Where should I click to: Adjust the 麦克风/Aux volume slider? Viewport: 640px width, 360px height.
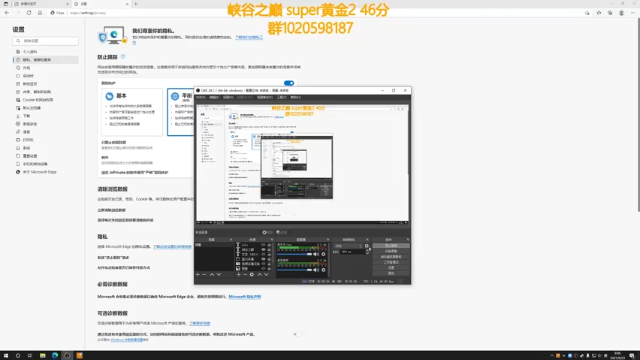coord(294,254)
